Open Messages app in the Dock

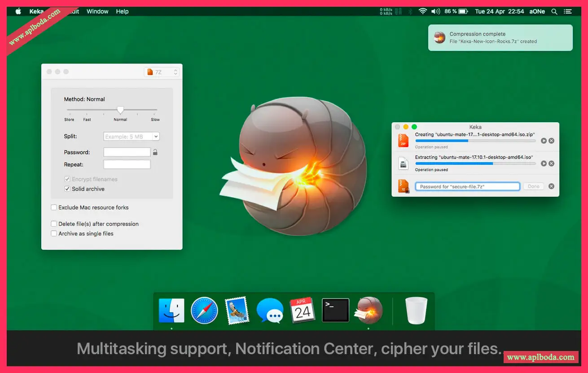point(270,311)
